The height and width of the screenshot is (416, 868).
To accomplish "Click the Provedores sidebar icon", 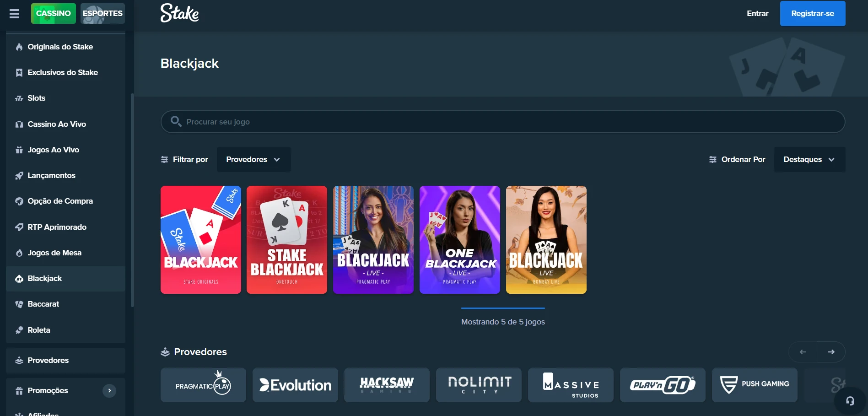I will [19, 360].
